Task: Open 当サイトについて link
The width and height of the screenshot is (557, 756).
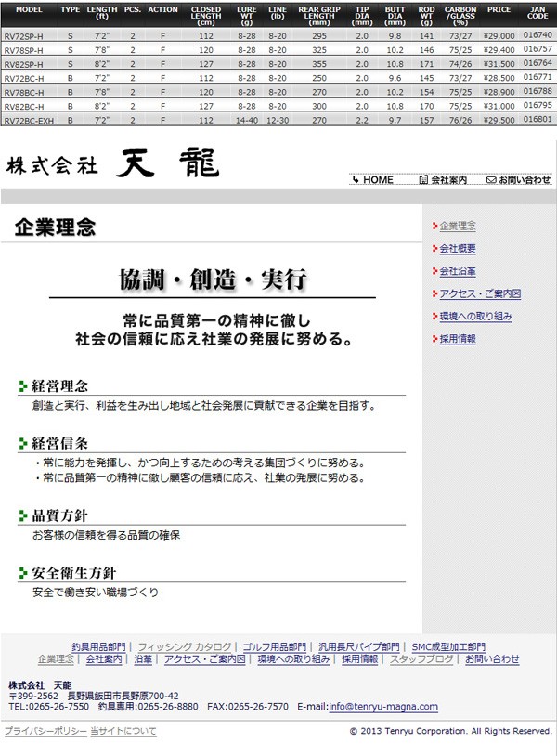Action: coord(123,732)
